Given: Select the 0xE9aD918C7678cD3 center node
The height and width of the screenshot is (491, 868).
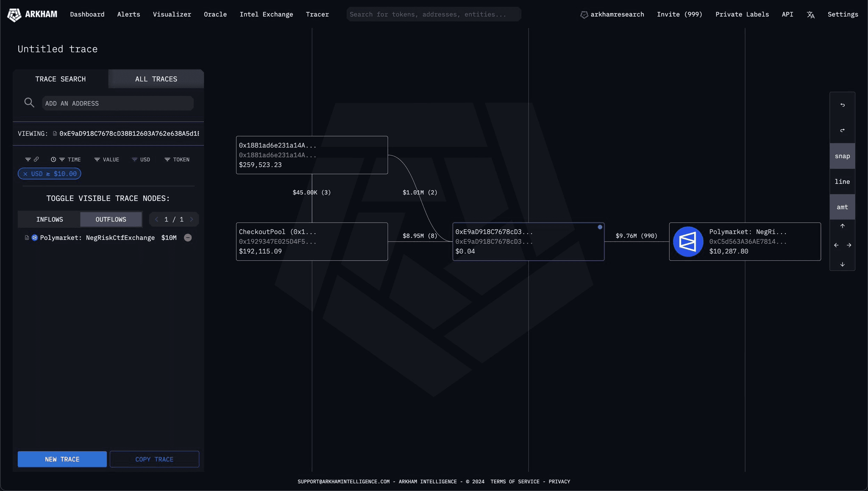Looking at the screenshot, I should pos(528,241).
